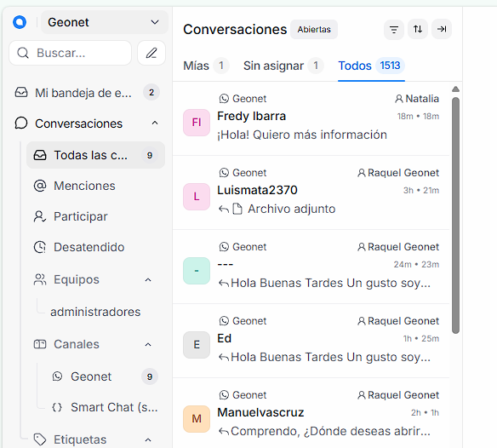Open the Smart Chat channel
Screen dimensions: 497x448
tap(105, 407)
